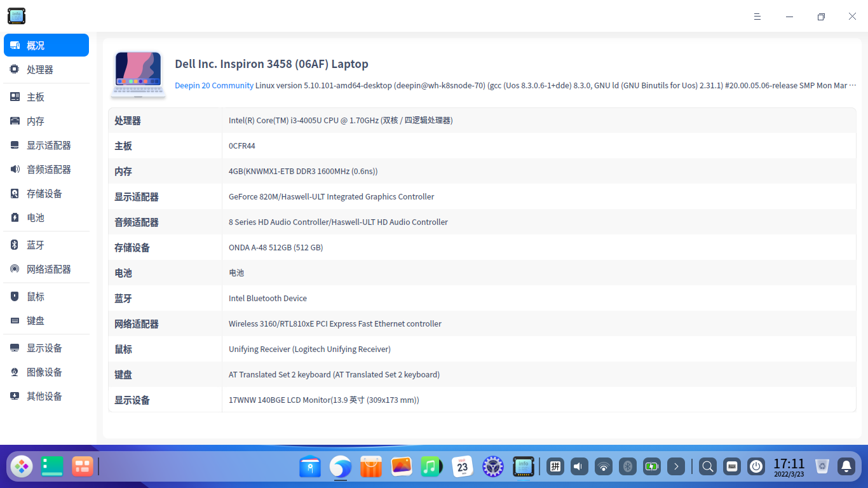
Task: Select the 概况 overview item in sidebar
Action: point(46,46)
